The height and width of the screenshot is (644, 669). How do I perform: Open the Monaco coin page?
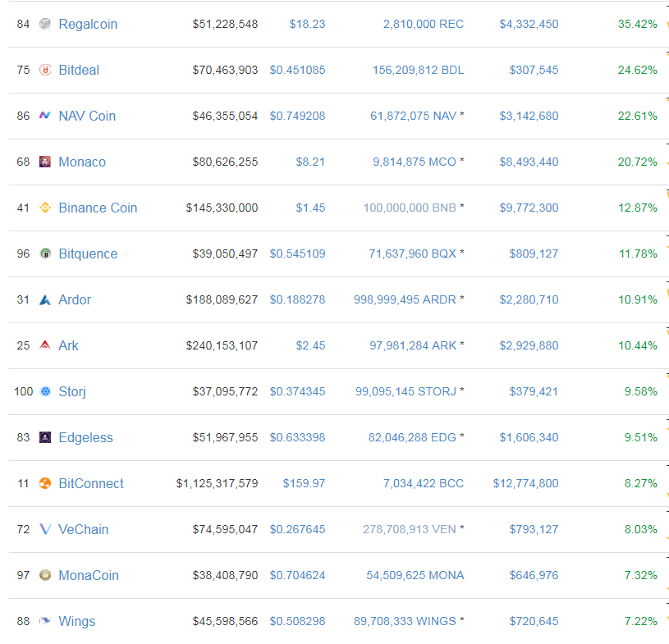pyautogui.click(x=82, y=162)
